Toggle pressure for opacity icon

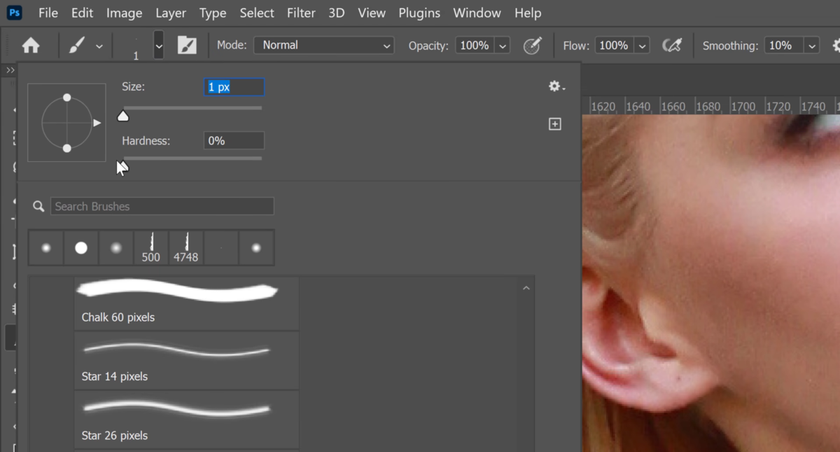(x=532, y=46)
